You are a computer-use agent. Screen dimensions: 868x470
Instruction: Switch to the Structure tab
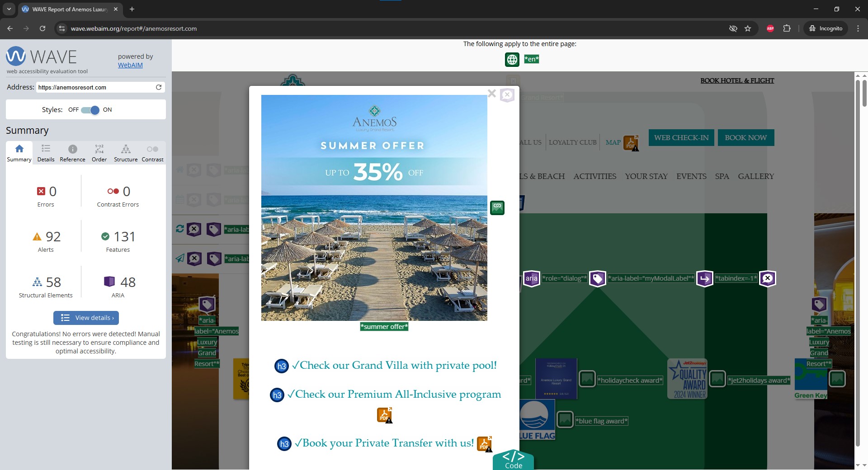tap(126, 153)
